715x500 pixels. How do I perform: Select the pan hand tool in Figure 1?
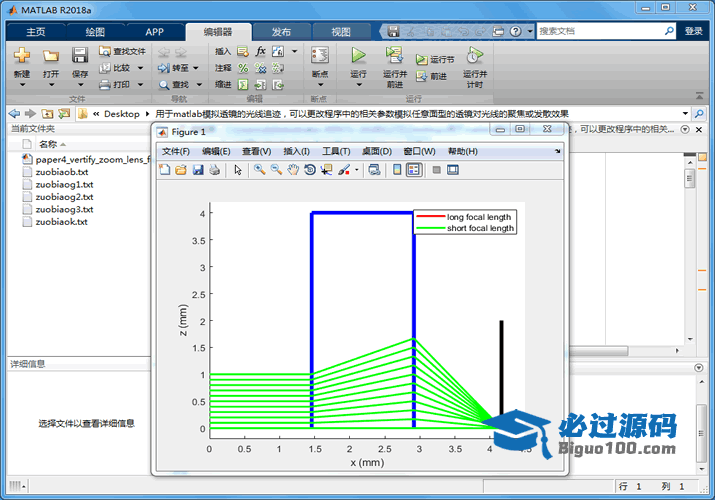293,170
